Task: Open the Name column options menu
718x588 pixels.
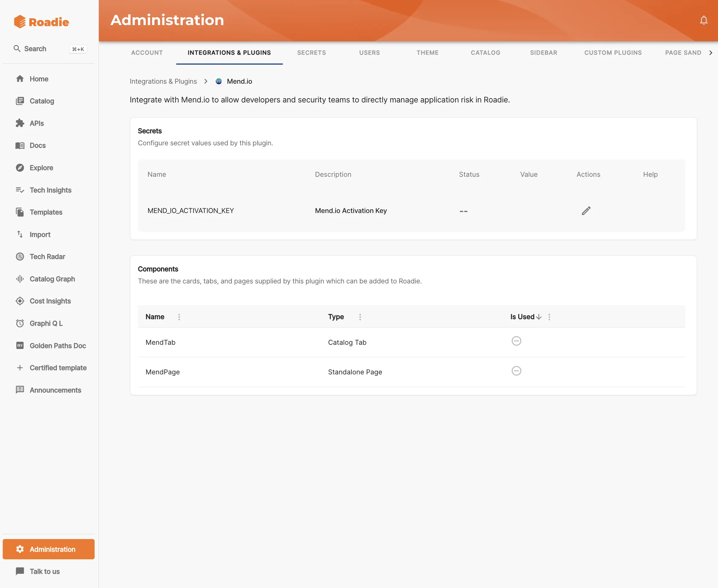Action: (x=179, y=317)
